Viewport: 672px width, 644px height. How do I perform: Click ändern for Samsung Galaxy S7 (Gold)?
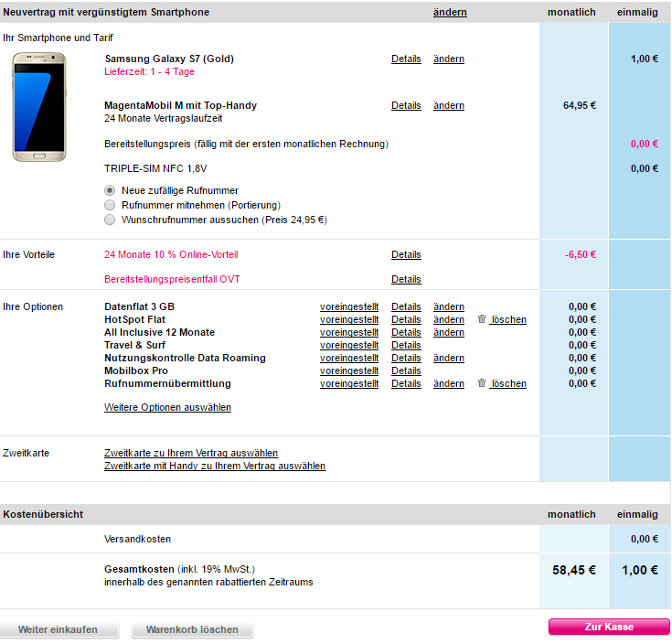449,59
